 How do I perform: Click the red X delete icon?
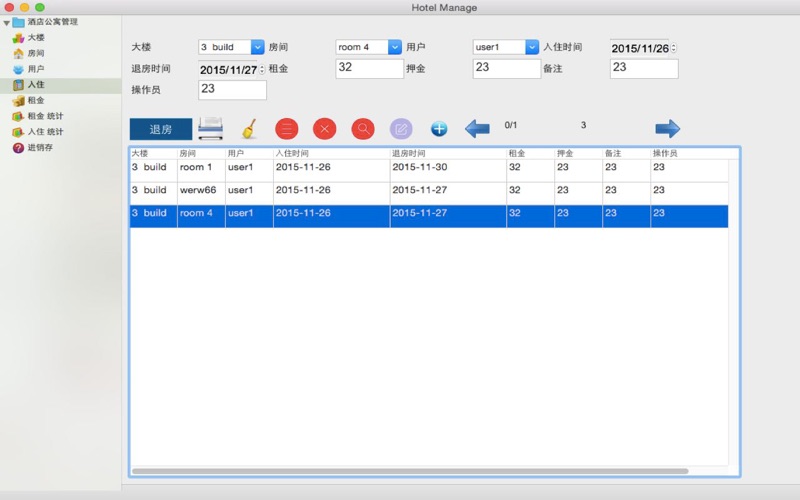(324, 128)
